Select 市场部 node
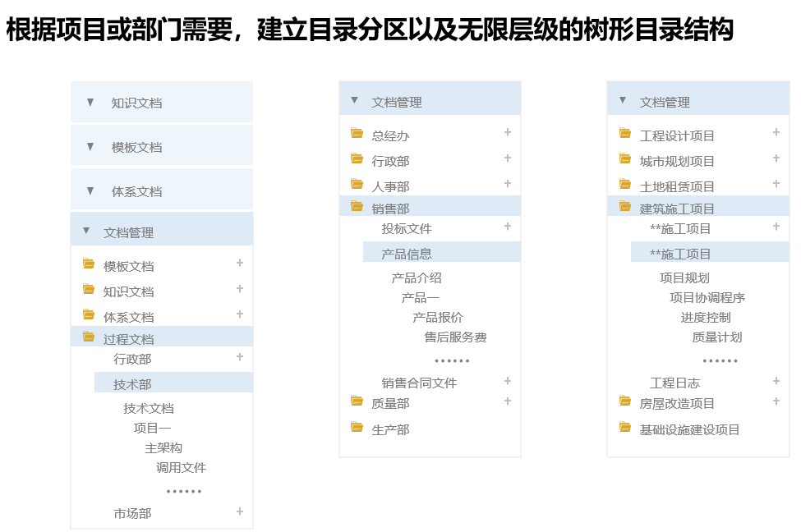This screenshot has height=532, width=801. coord(132,514)
